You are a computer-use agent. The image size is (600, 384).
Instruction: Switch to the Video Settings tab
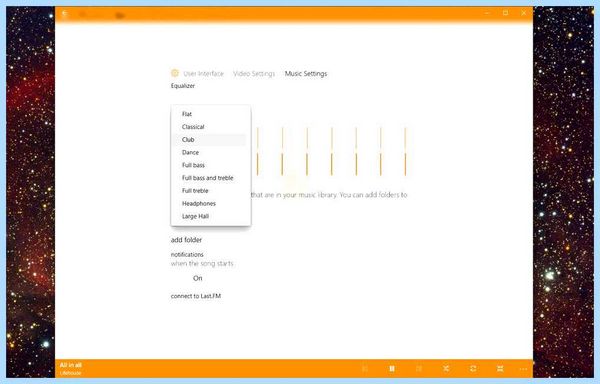tap(254, 73)
